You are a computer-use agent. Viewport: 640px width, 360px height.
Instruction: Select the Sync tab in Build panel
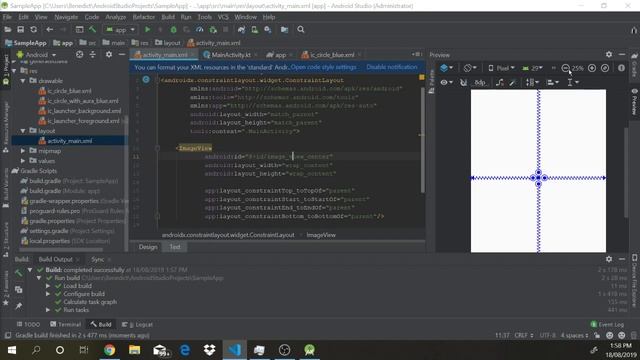point(98,259)
